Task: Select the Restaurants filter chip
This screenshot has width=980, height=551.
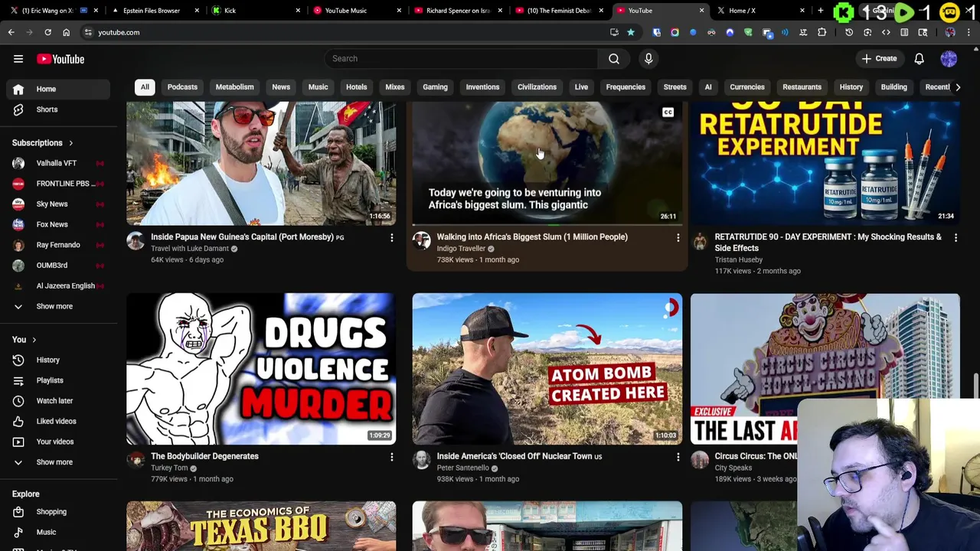Action: click(x=802, y=87)
